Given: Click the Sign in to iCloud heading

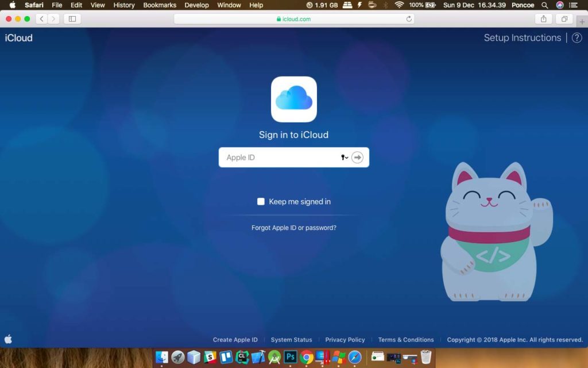Looking at the screenshot, I should [293, 135].
